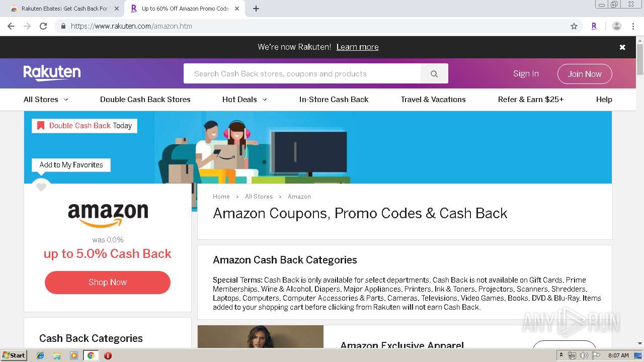Open the Windows Start button

(x=14, y=355)
